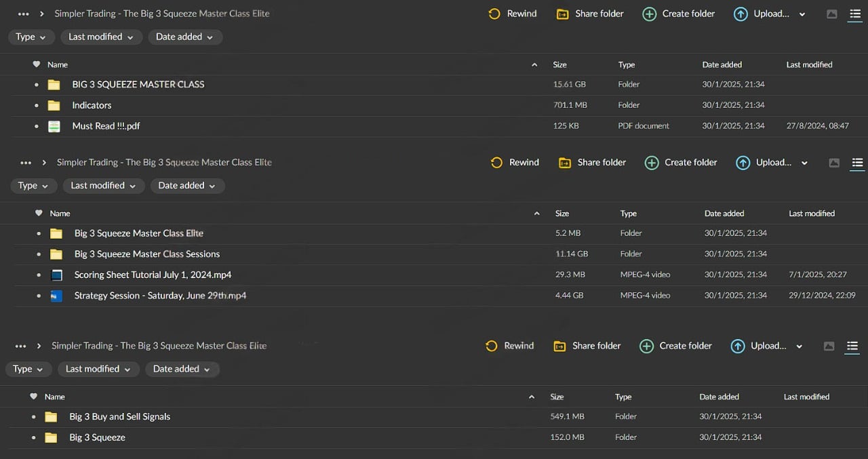Viewport: 868px width, 459px height.
Task: Switch to thumbnail view in the top panel
Action: tap(832, 14)
